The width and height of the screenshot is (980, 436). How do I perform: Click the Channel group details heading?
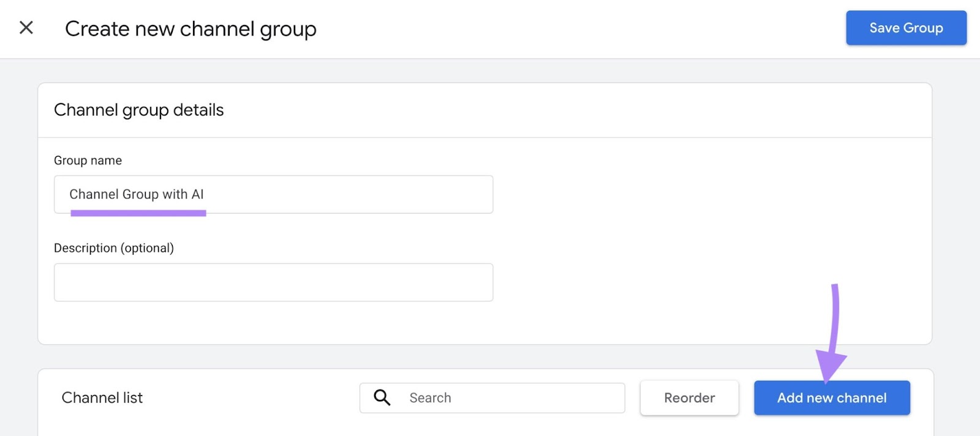tap(139, 110)
